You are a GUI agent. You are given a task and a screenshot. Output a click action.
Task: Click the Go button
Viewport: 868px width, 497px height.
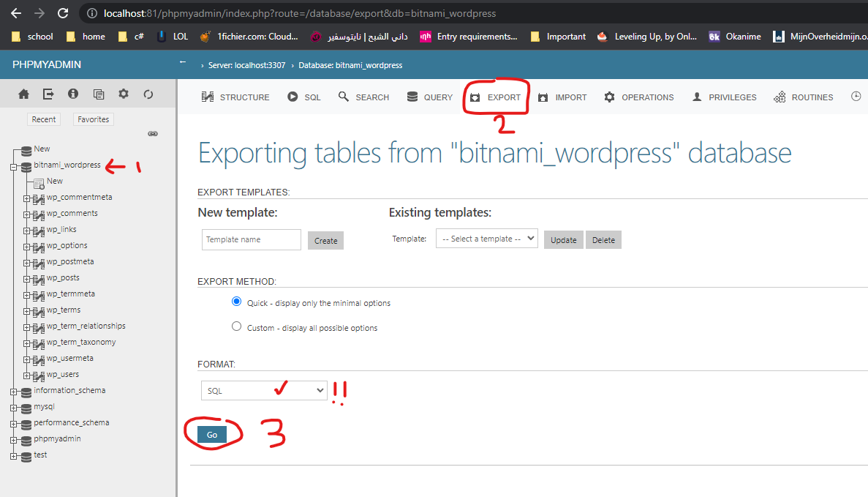[x=212, y=434]
